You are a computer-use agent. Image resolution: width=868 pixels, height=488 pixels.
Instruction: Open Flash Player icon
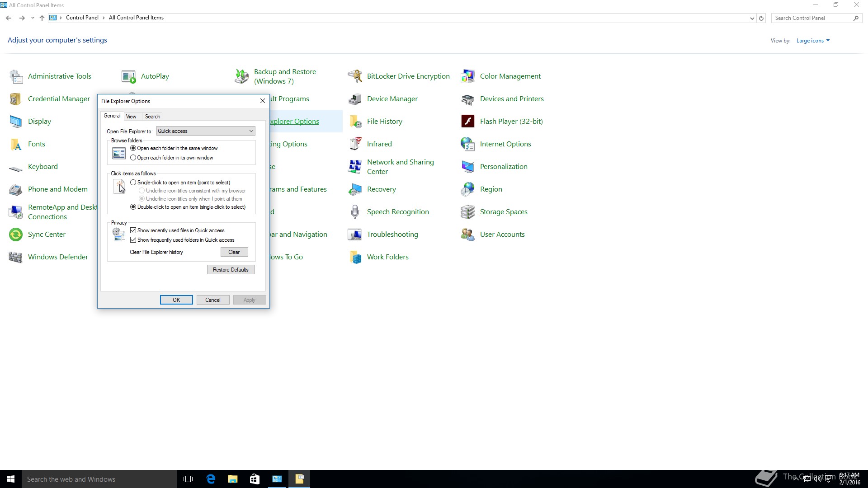[468, 122]
